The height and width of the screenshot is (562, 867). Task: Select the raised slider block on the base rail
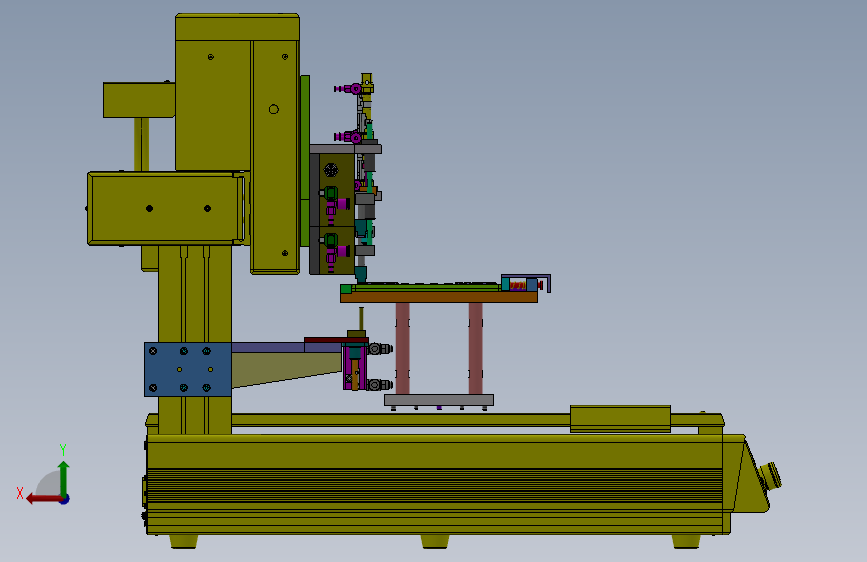click(620, 418)
